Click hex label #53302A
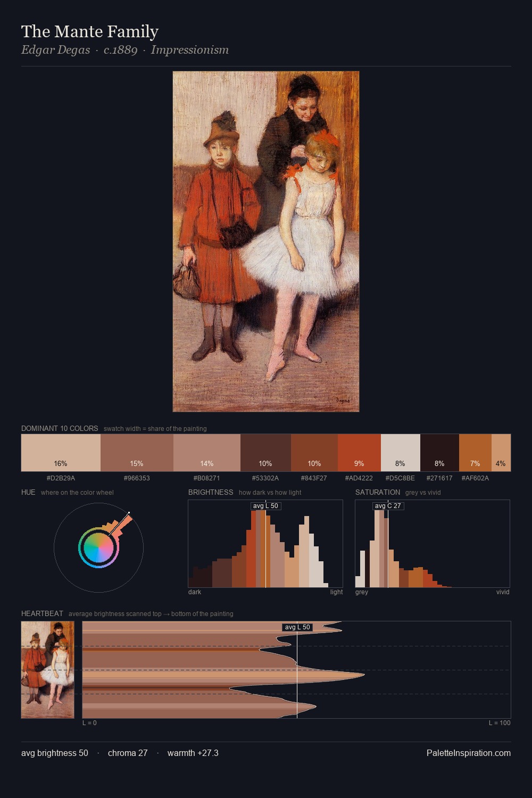Screen dimensions: 532x798 [x=265, y=478]
